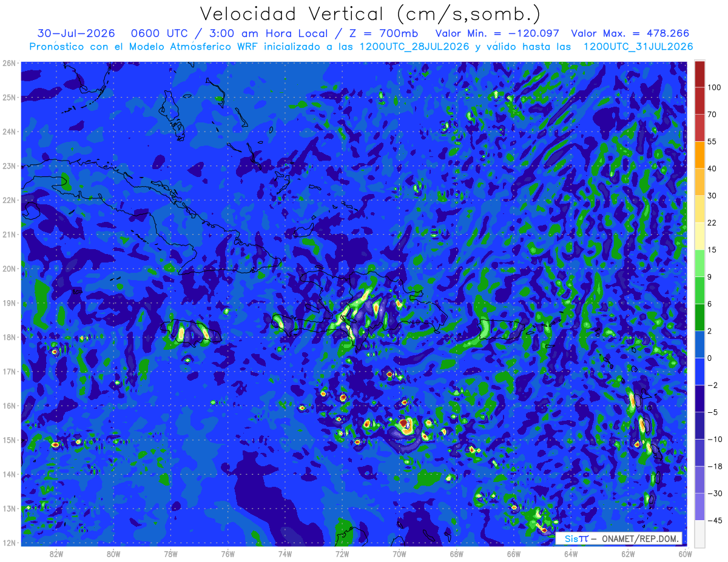Pick the white swatch below -45
Screen dimensions: 728x562
coord(699,533)
